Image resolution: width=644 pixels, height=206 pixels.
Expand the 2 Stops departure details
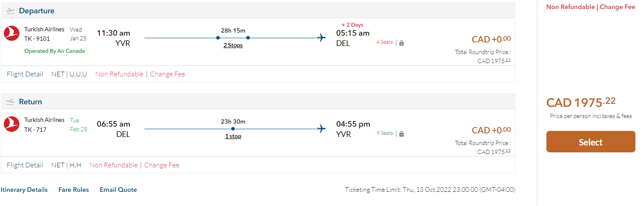pos(233,45)
